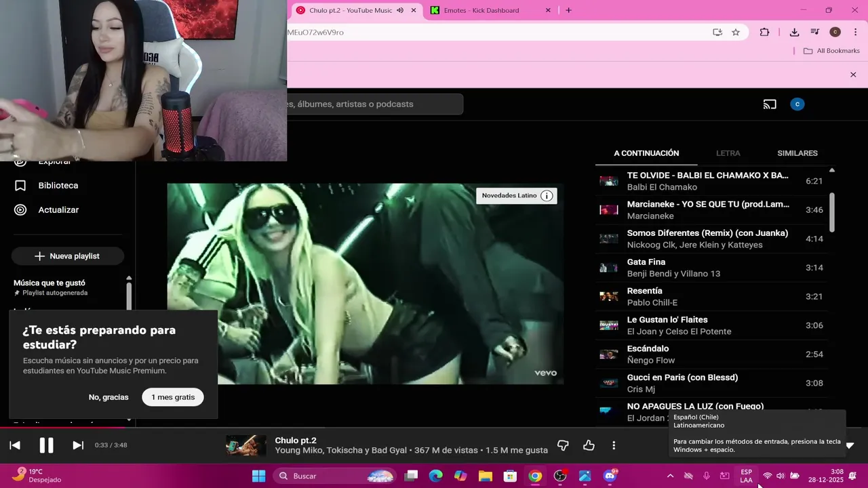Bookmark this page with the star icon
The height and width of the screenshot is (488, 868).
click(736, 32)
